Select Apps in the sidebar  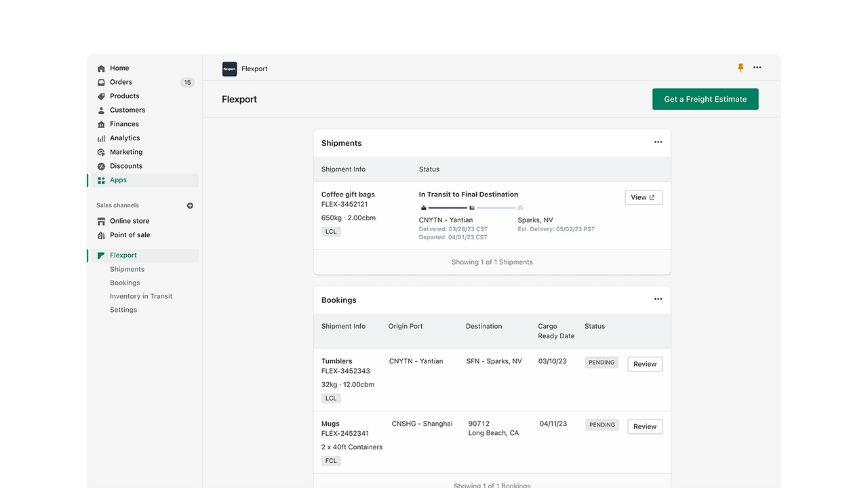[x=143, y=180]
